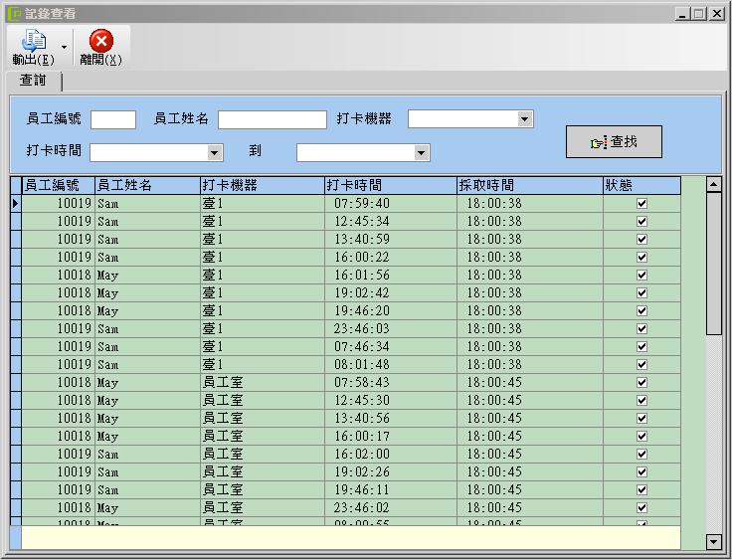Click the vertical scrollbar thumb
The height and width of the screenshot is (560, 732).
pos(713,264)
